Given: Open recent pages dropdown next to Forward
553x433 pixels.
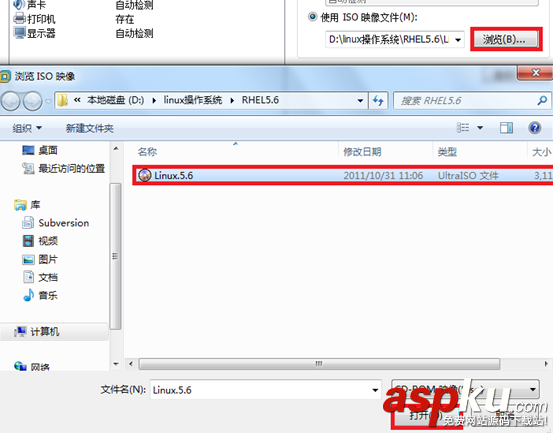Looking at the screenshot, I should point(48,102).
